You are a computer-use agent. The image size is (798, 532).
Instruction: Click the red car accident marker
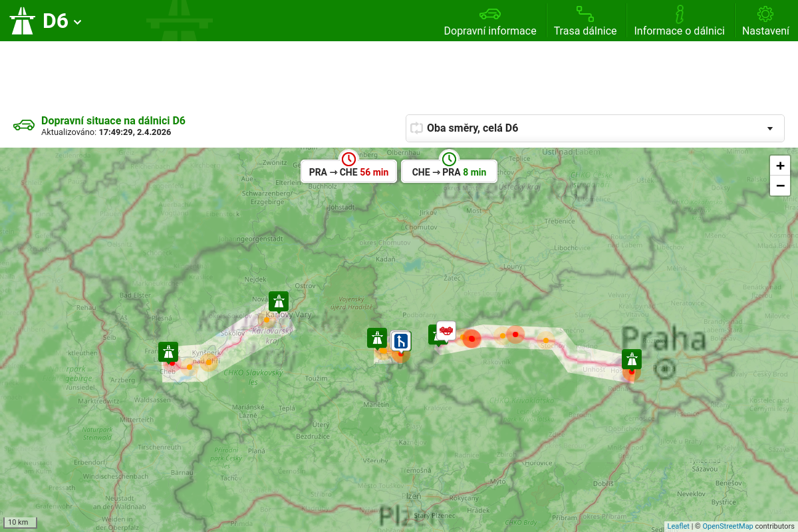(x=446, y=330)
